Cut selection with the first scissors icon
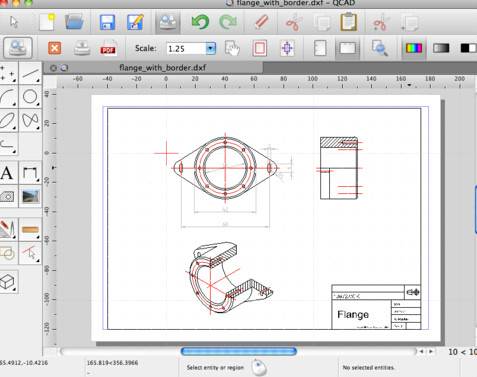477x377 pixels. 293,23
